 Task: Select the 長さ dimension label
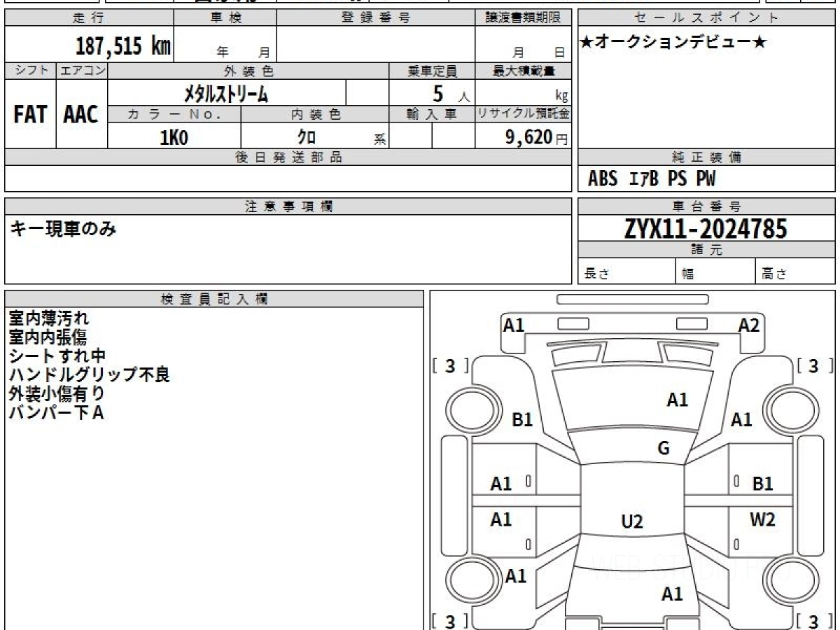(x=596, y=274)
